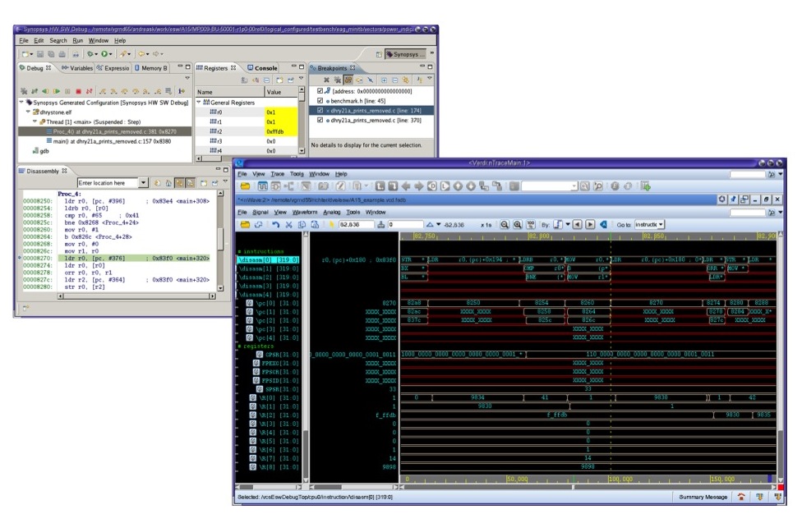
Task: Click the cursor time field showing 82,836
Action: click(x=356, y=224)
